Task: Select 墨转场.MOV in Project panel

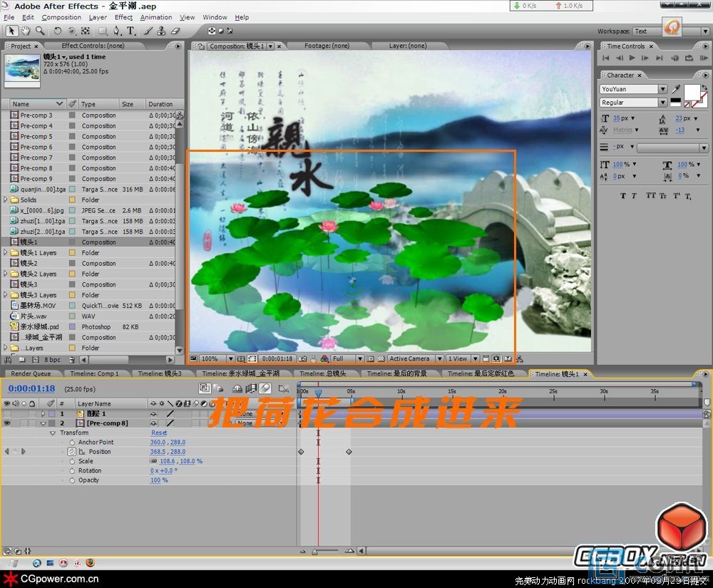Action: pos(38,306)
